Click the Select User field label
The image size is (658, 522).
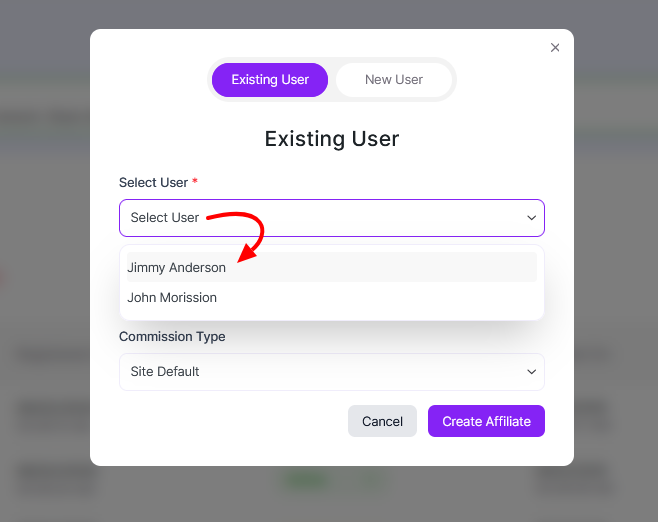(x=153, y=183)
